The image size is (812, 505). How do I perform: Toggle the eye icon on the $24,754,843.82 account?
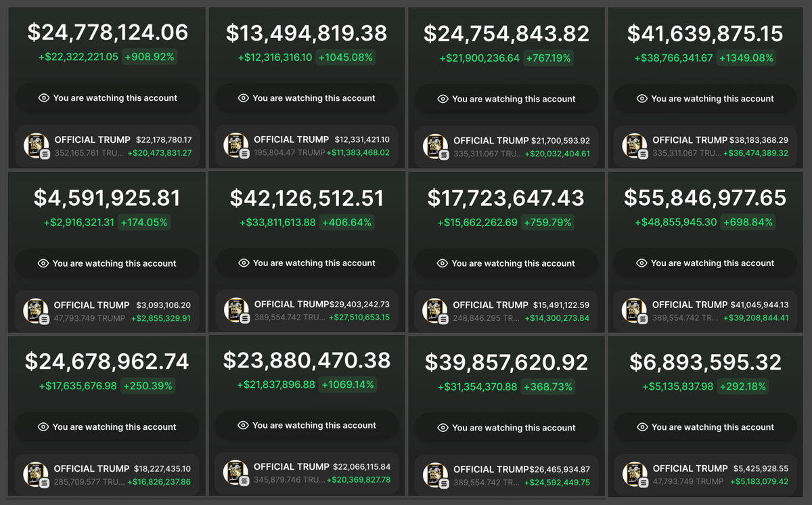coord(443,99)
